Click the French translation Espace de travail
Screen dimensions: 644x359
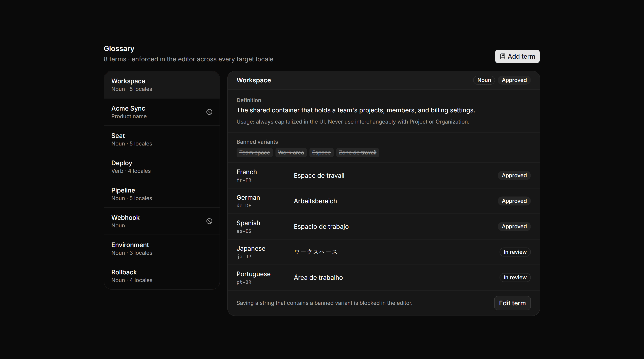pos(319,176)
